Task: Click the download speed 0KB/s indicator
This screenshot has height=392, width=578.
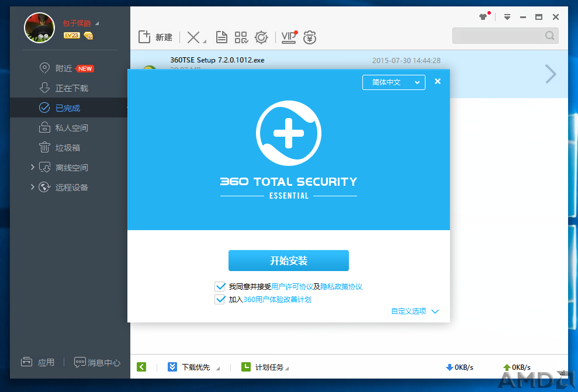Action: click(459, 367)
